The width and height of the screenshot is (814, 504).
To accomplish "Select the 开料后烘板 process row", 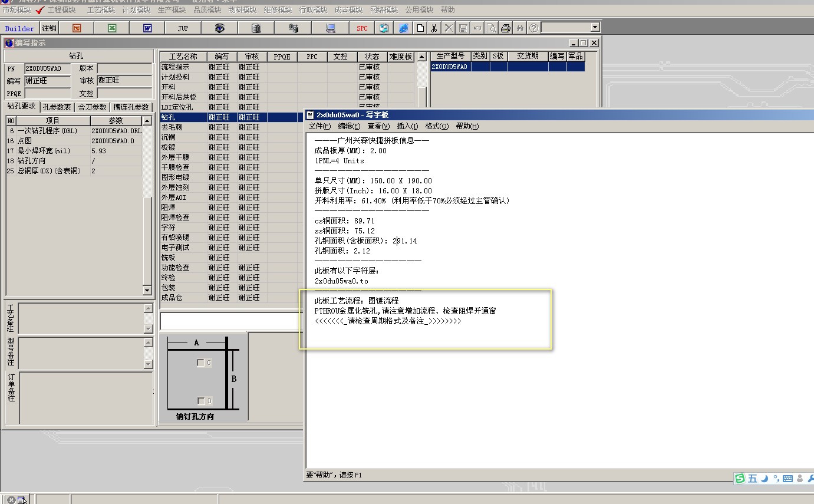I will tap(288, 97).
